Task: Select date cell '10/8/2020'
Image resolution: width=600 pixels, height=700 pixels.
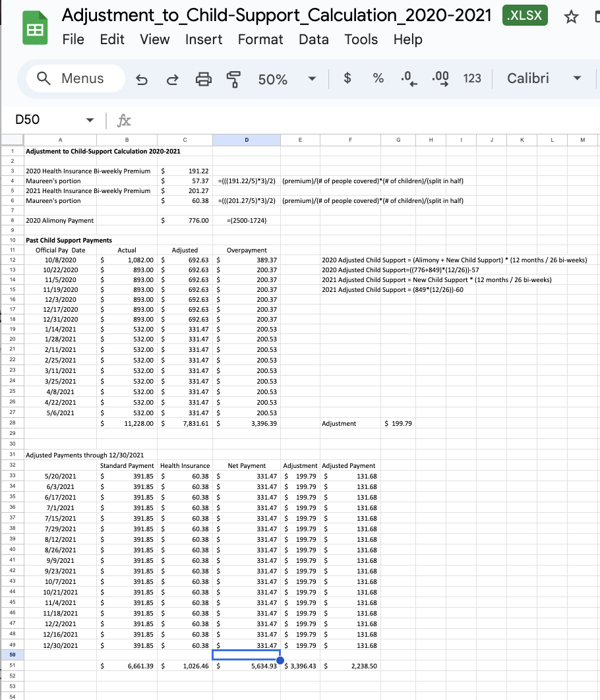Action: coord(60,260)
